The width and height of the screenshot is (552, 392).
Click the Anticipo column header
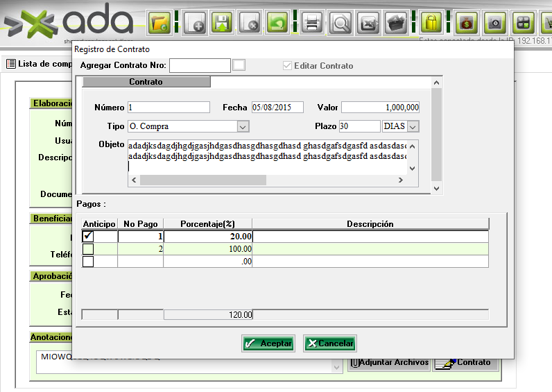(x=99, y=224)
